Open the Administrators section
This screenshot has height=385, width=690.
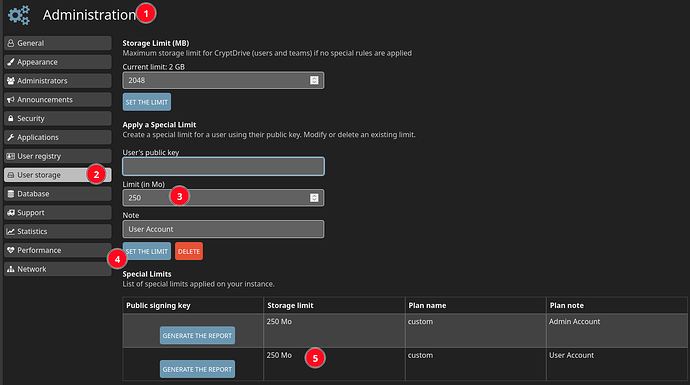[58, 81]
